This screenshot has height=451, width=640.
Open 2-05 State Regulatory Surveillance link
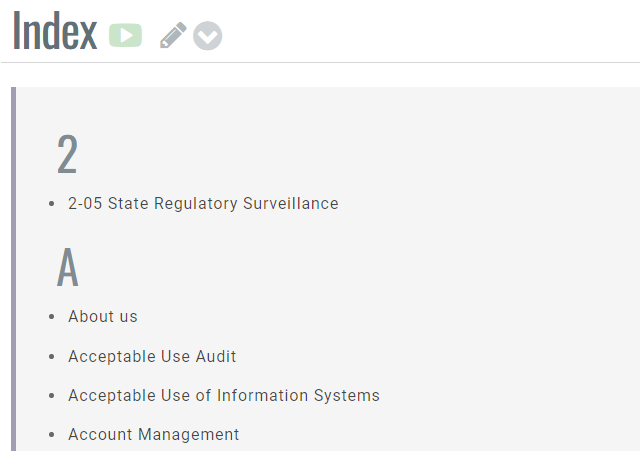pos(203,203)
